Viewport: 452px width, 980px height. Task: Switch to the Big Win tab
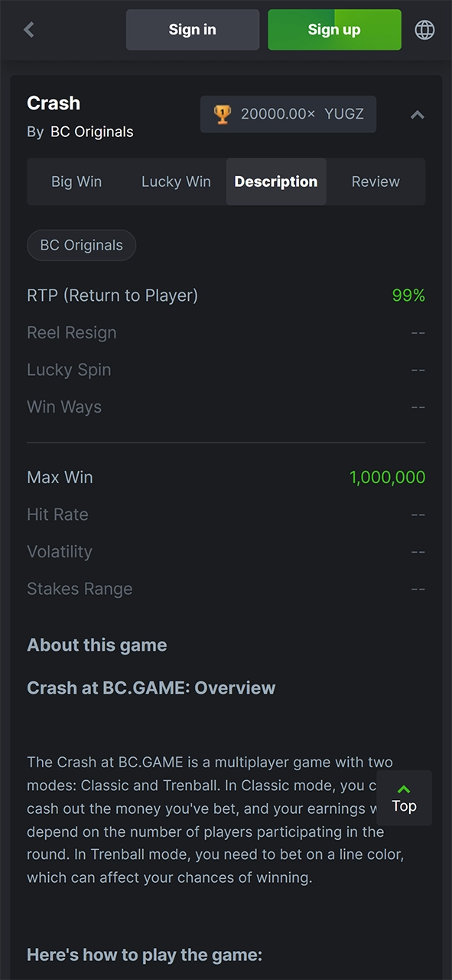pyautogui.click(x=76, y=181)
